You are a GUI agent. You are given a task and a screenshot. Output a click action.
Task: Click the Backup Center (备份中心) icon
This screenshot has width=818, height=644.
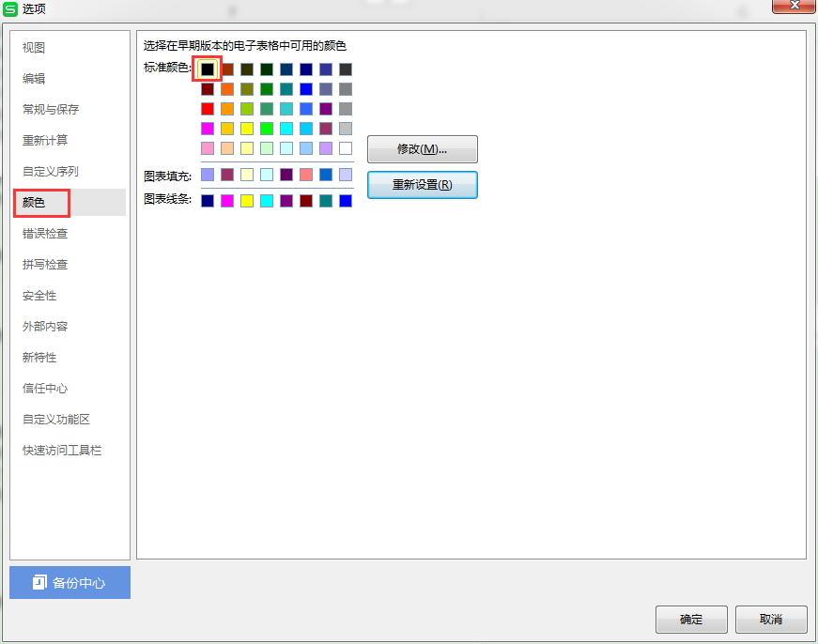[x=39, y=582]
